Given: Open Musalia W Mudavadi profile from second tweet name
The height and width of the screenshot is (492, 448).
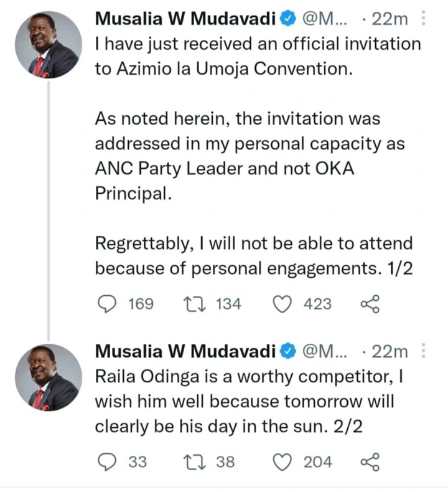Looking at the screenshot, I should click(185, 351).
